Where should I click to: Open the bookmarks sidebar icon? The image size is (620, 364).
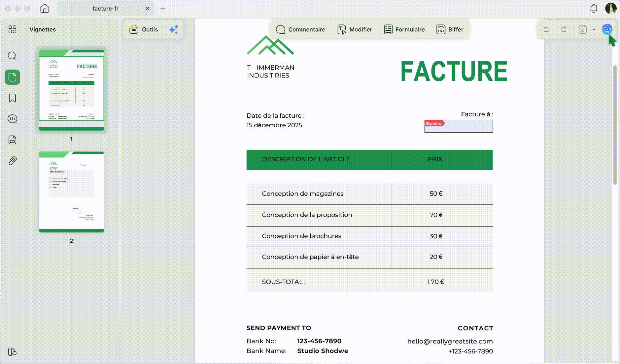click(x=12, y=98)
